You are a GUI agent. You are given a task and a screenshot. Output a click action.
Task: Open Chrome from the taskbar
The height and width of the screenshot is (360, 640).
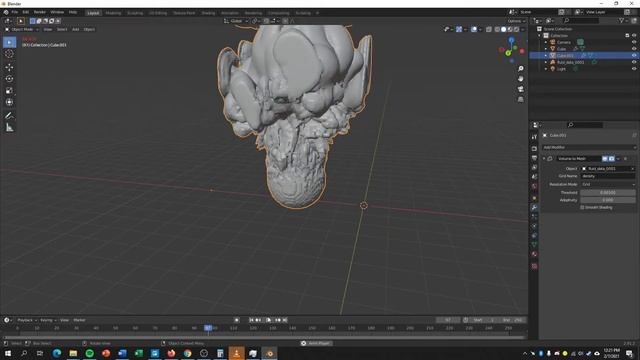[187, 353]
